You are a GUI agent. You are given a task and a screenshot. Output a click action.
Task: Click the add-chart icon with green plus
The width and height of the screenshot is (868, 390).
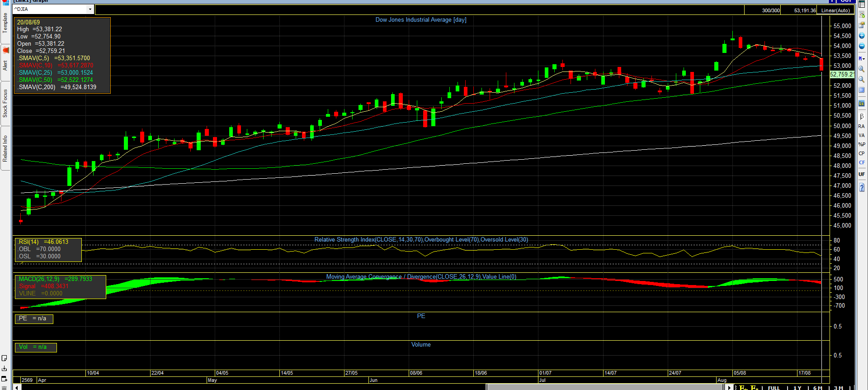tap(862, 14)
